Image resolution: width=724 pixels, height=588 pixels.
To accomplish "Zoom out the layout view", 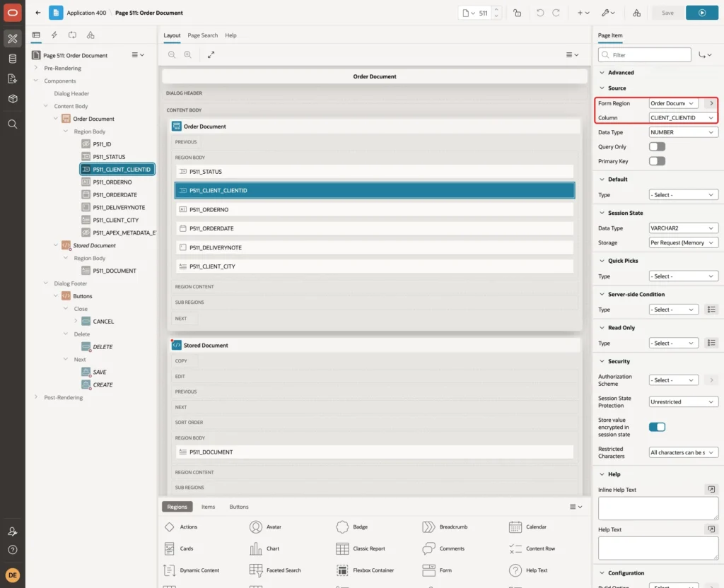I will click(172, 54).
